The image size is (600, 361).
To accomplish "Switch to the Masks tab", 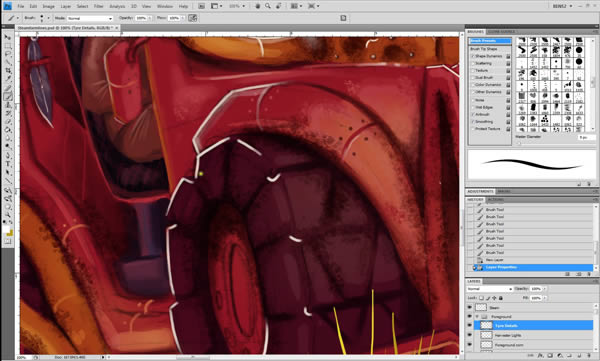I will (x=504, y=191).
